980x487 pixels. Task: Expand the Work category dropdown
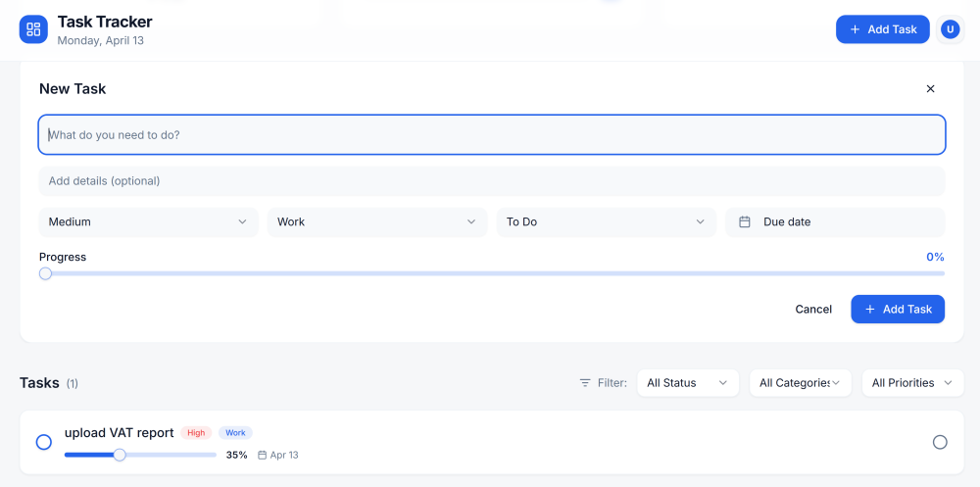coord(377,221)
